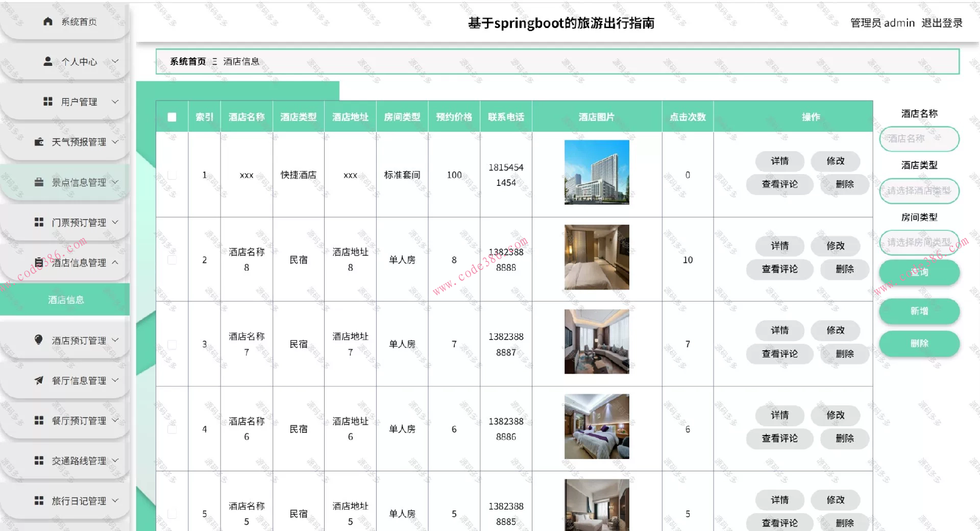This screenshot has width=980, height=531.
Task: Click the paper plane icon beside 餐厅信息管理
Action: tap(39, 380)
